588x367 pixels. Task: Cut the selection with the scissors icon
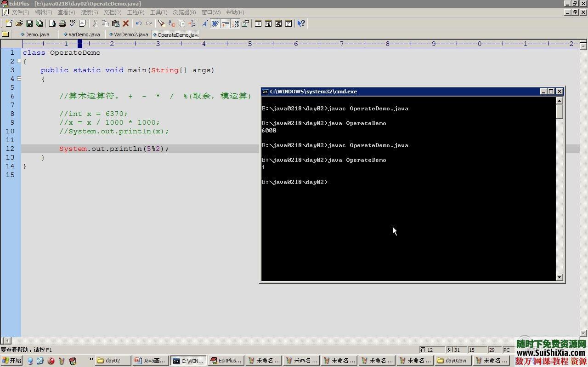(95, 23)
